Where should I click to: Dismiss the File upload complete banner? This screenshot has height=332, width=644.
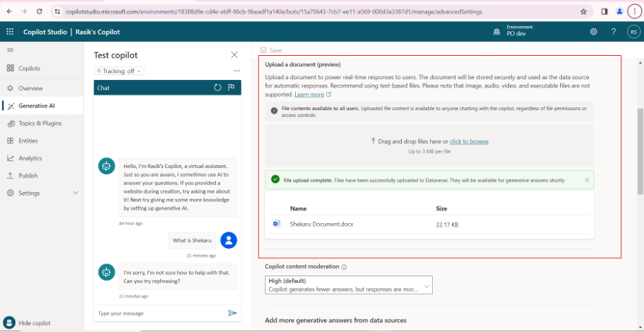587,180
